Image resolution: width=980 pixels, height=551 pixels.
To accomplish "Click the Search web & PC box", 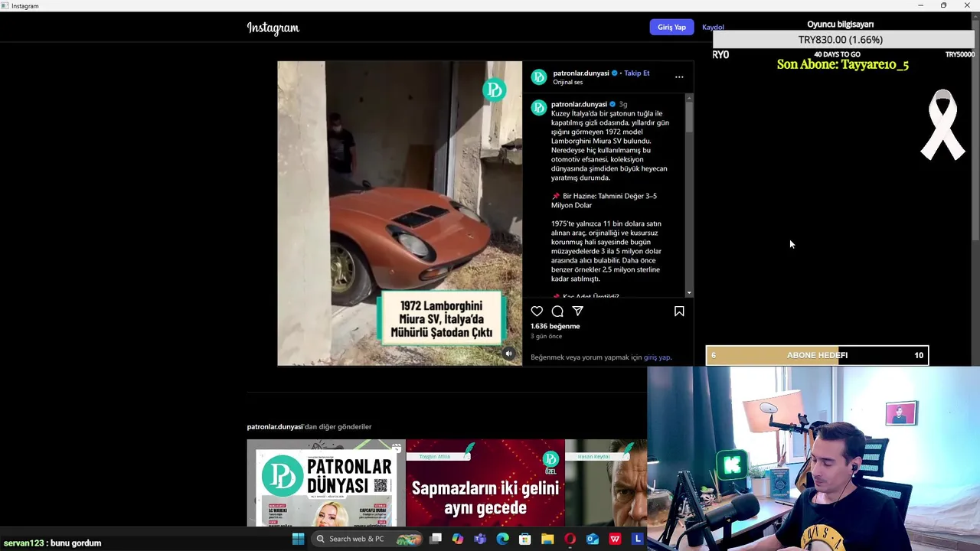I will click(367, 539).
